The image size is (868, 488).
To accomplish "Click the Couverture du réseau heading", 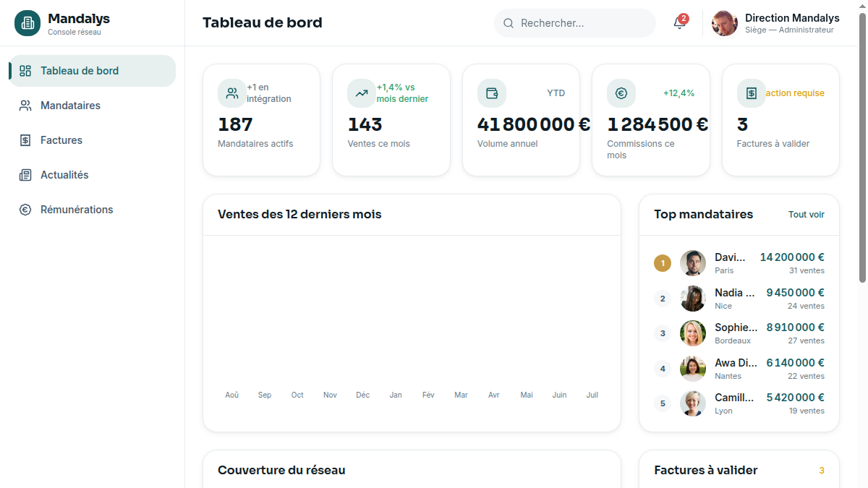I will point(281,471).
